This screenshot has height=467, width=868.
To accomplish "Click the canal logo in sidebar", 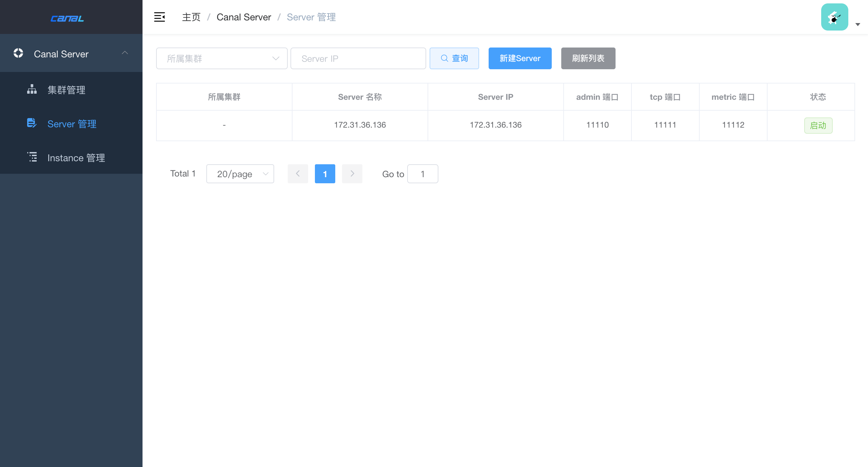I will [67, 18].
